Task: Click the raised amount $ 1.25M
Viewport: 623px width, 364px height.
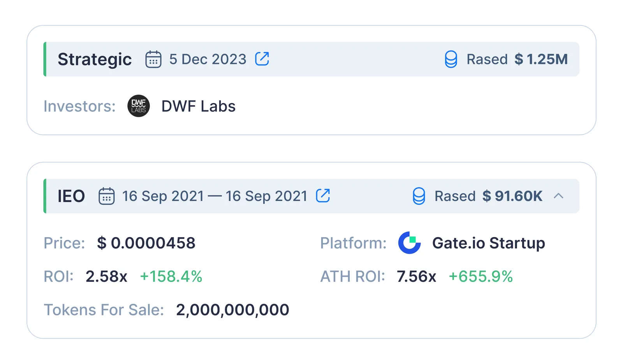Action: click(541, 59)
